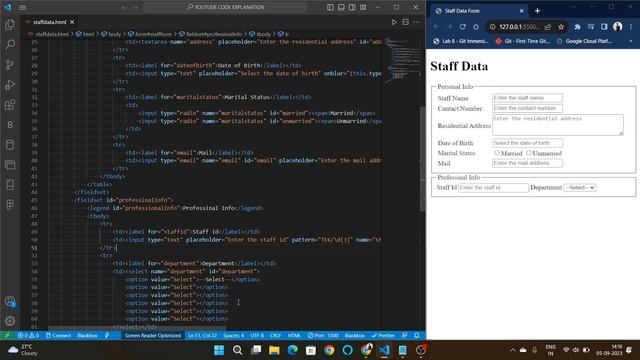
Task: Click the html breadcrumb segment
Action: tap(85, 34)
